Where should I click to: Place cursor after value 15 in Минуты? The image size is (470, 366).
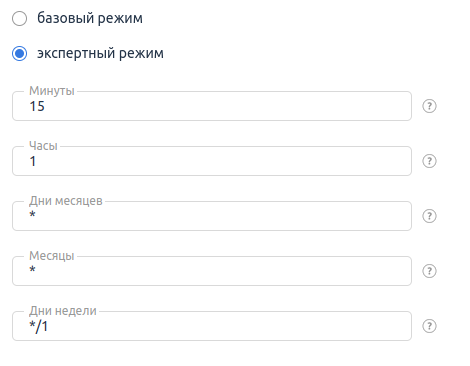(x=47, y=106)
